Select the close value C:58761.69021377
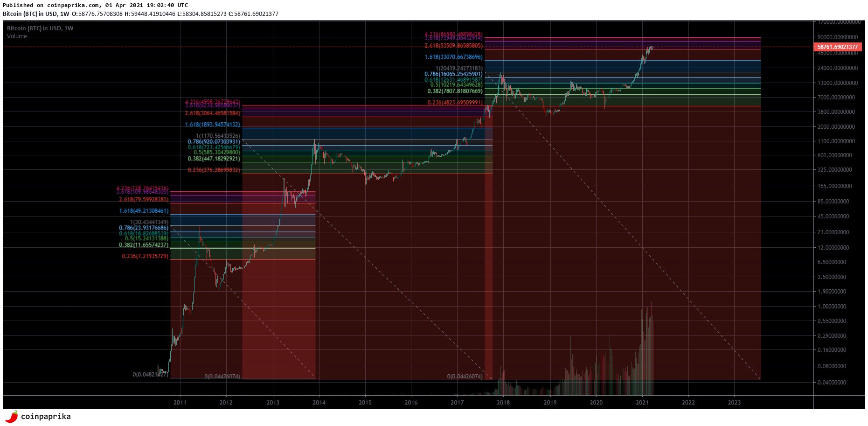Viewport: 868px width, 426px height. pos(253,14)
